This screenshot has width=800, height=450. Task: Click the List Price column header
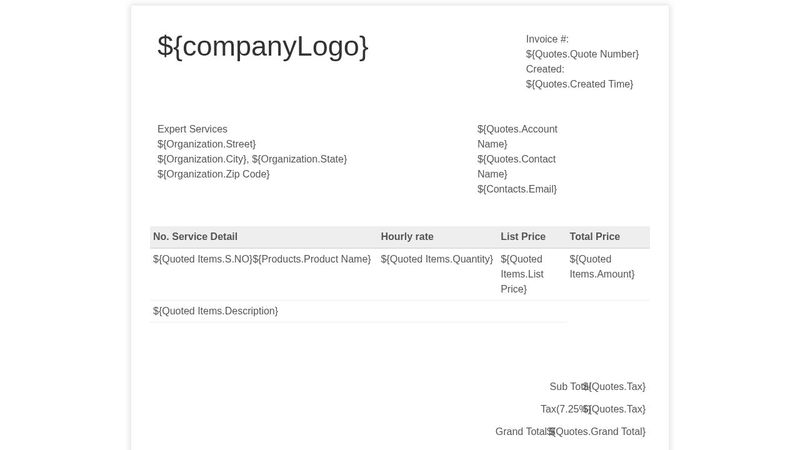(523, 237)
